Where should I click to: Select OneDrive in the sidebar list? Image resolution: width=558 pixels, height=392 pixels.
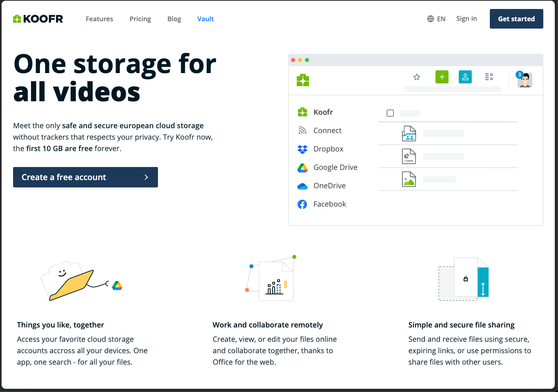click(322, 186)
